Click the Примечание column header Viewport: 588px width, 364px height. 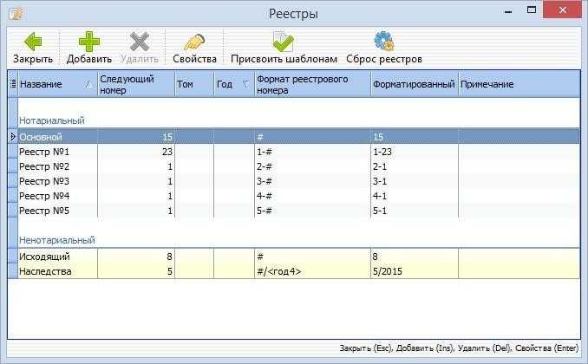(x=519, y=84)
